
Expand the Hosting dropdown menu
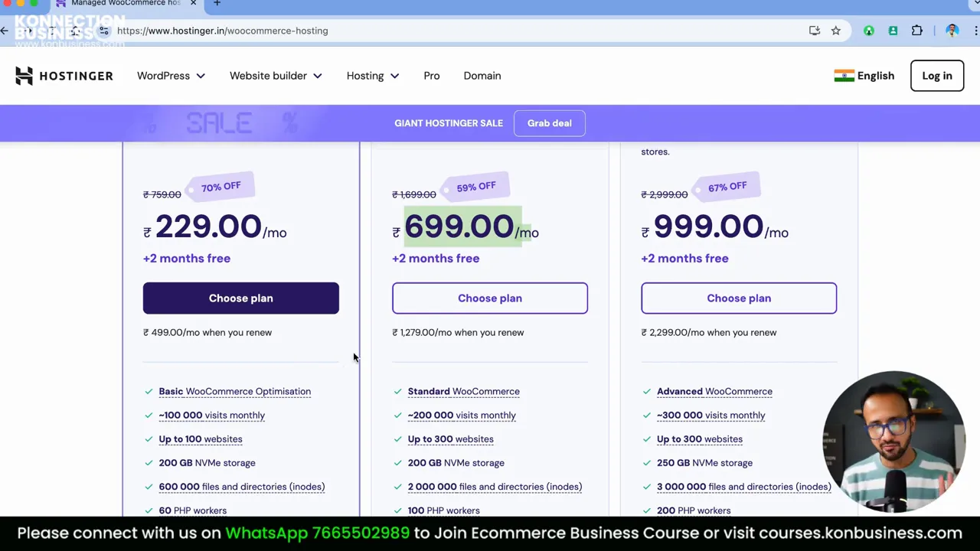(x=373, y=76)
